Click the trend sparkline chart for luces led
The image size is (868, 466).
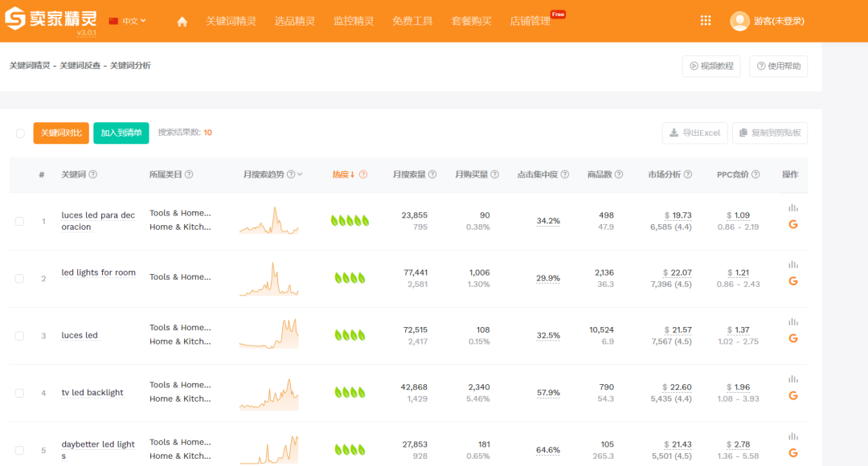coord(268,333)
